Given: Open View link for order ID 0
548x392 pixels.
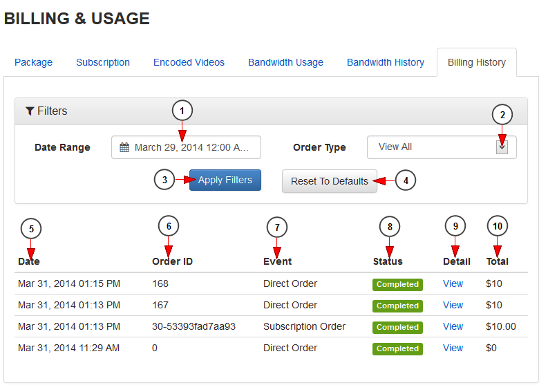Looking at the screenshot, I should pos(453,348).
